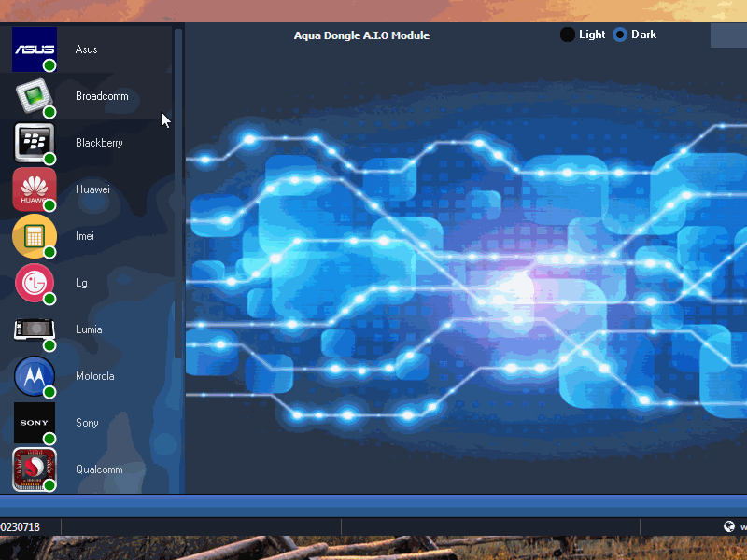The height and width of the screenshot is (560, 747).
Task: Click the Lg label
Action: pyautogui.click(x=81, y=283)
